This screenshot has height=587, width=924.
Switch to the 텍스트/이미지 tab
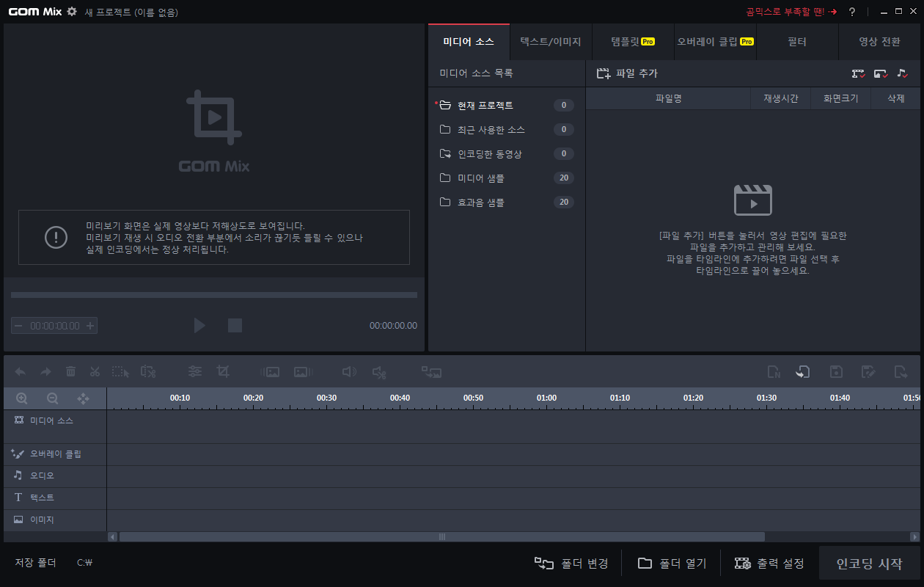pos(551,42)
